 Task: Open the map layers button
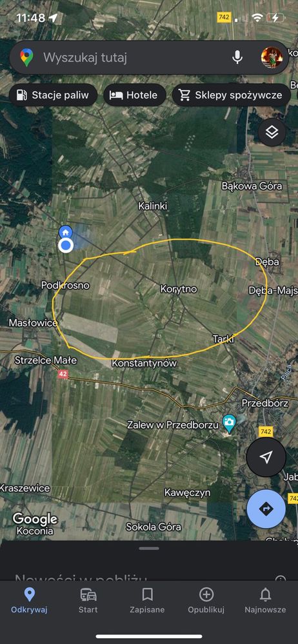(272, 132)
